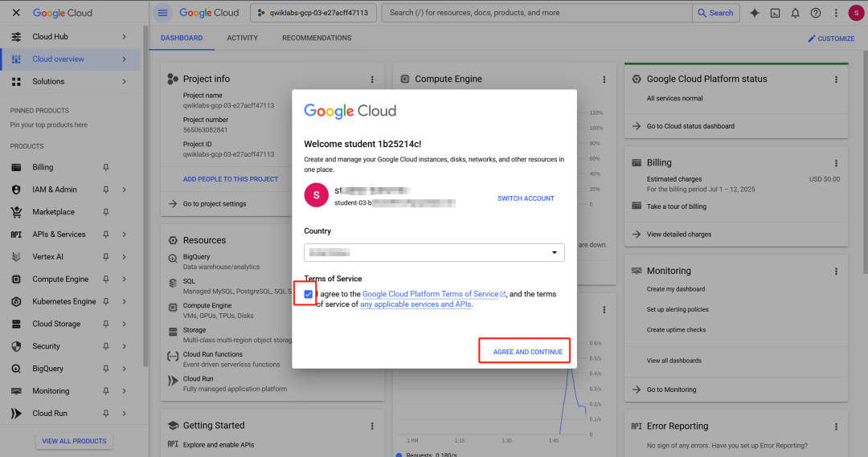Open Cloud Run functions resource entry

click(x=212, y=354)
